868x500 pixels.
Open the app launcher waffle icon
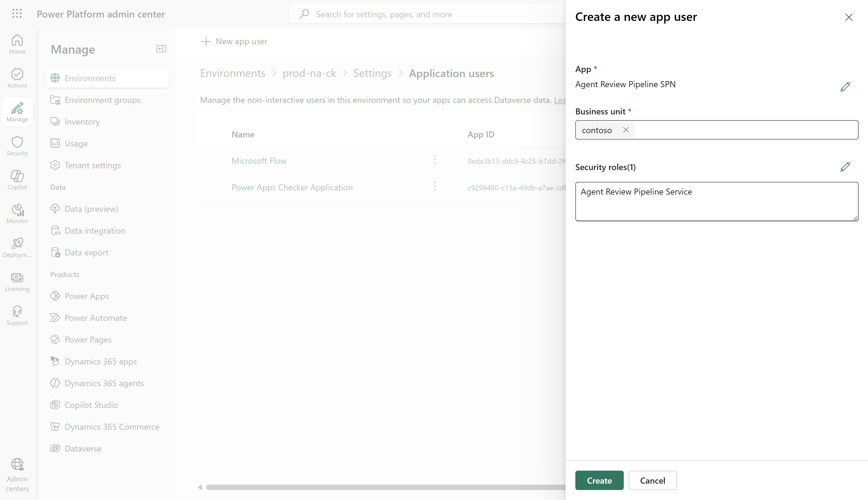(17, 14)
